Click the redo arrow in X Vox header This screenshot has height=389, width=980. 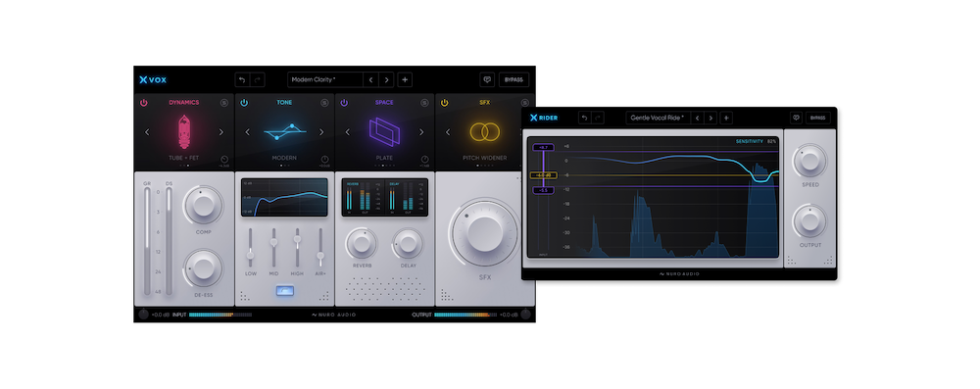pyautogui.click(x=258, y=80)
